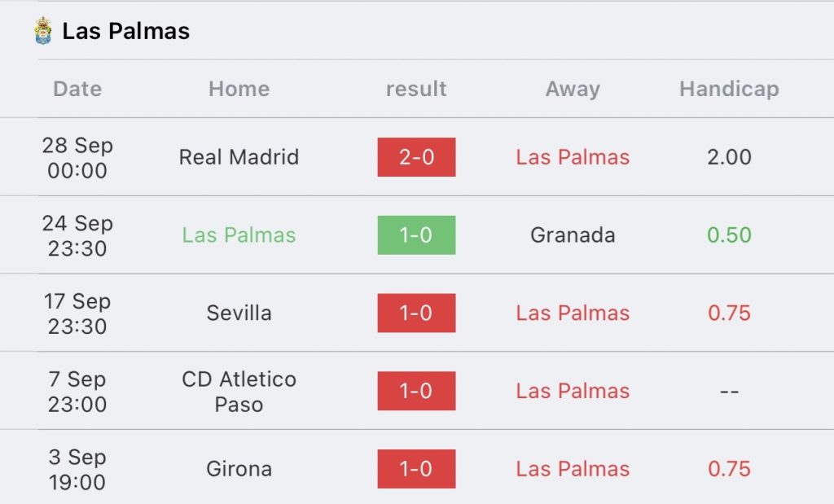Open Girona team link
Image resolution: width=834 pixels, height=504 pixels.
(x=239, y=469)
